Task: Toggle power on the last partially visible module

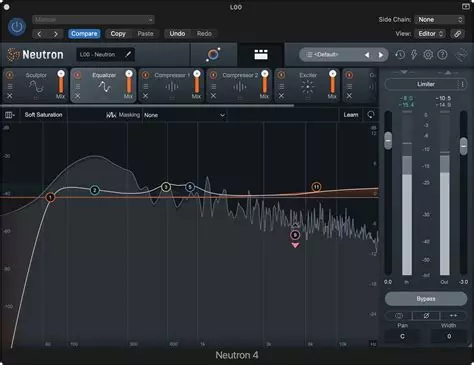Action: [x=349, y=75]
